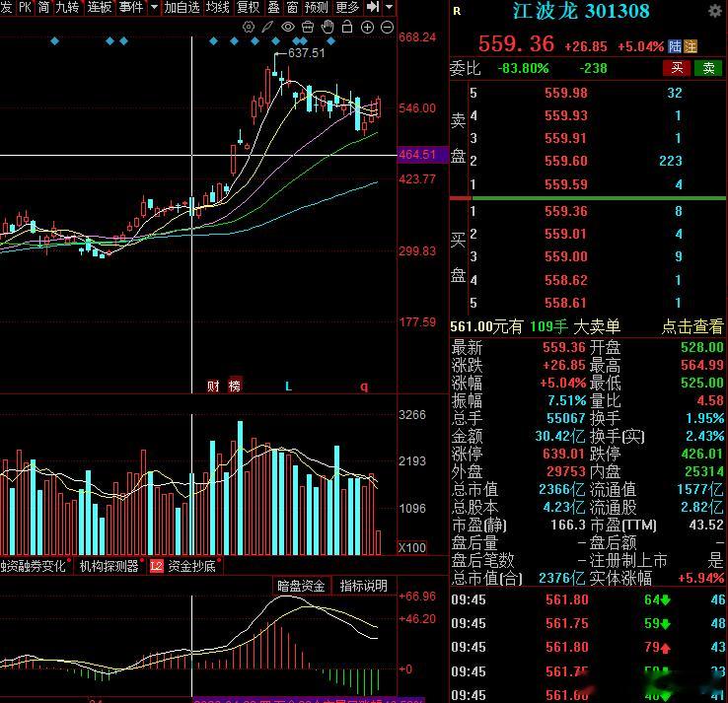Click X100 volume scale label
Viewport: 728px width, 703px height.
412,548
